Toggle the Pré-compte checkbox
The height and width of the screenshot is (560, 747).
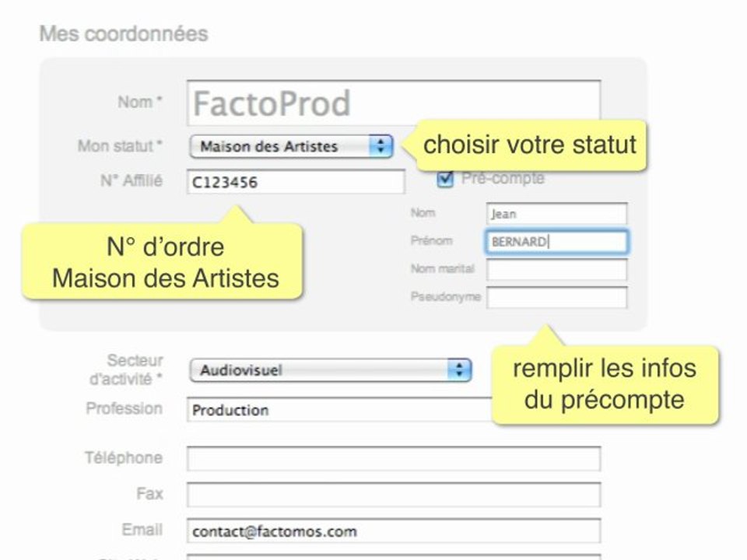click(445, 178)
